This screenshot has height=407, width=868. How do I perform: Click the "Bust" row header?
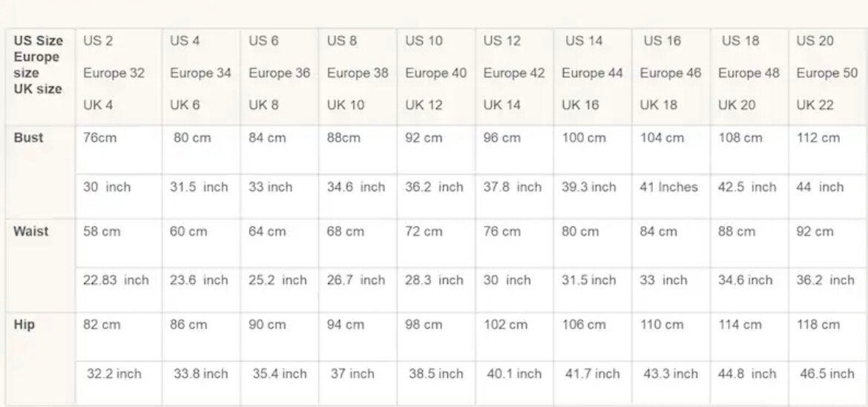[28, 138]
